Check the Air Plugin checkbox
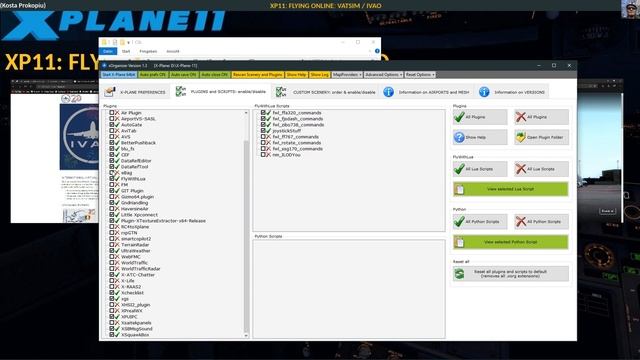Viewport: 640px width, 360px height. [x=111, y=113]
